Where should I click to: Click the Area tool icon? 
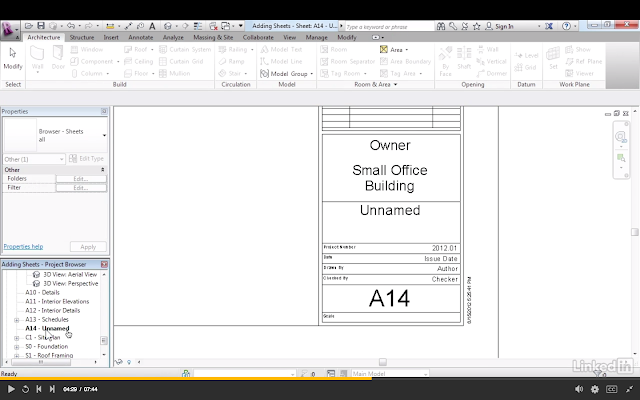(384, 49)
